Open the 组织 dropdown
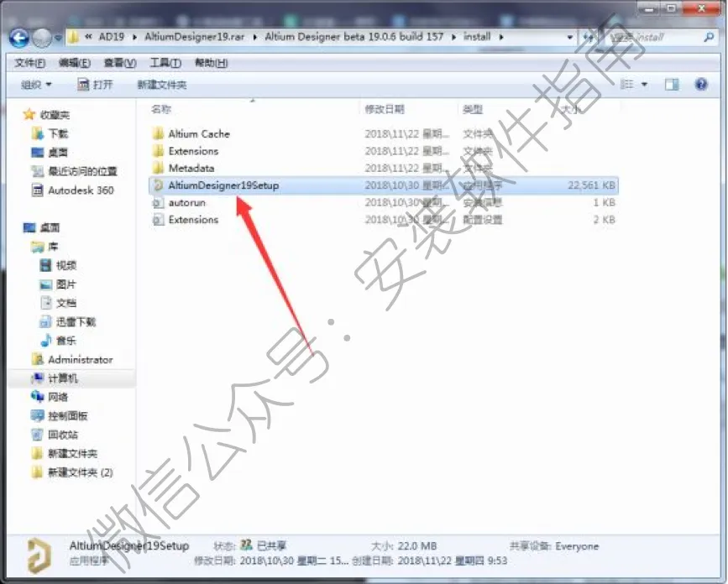Viewport: 728px width, 584px height. (x=36, y=85)
